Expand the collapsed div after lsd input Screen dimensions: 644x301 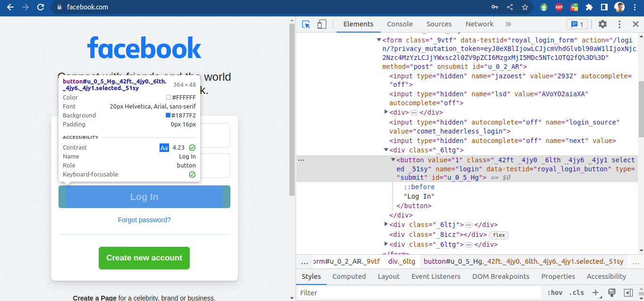coord(386,112)
